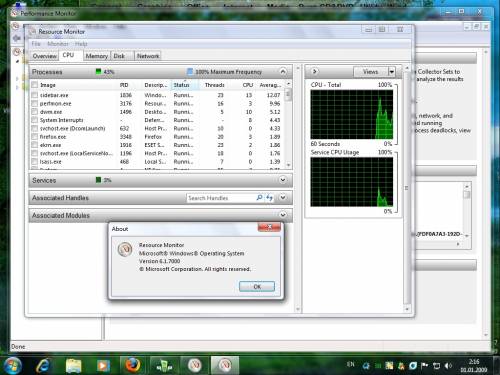Click the Views button
This screenshot has width=500, height=375.
click(371, 72)
